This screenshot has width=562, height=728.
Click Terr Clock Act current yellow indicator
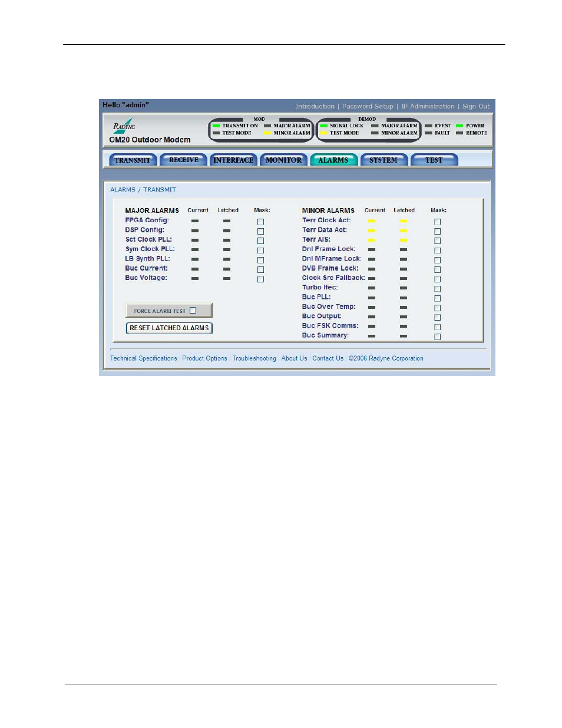[372, 221]
